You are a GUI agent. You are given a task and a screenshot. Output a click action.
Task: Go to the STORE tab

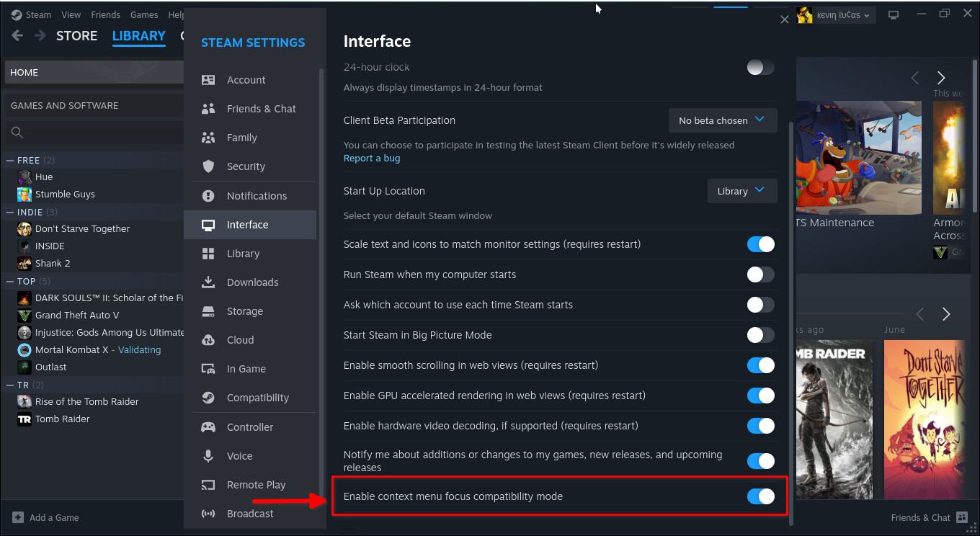point(76,36)
